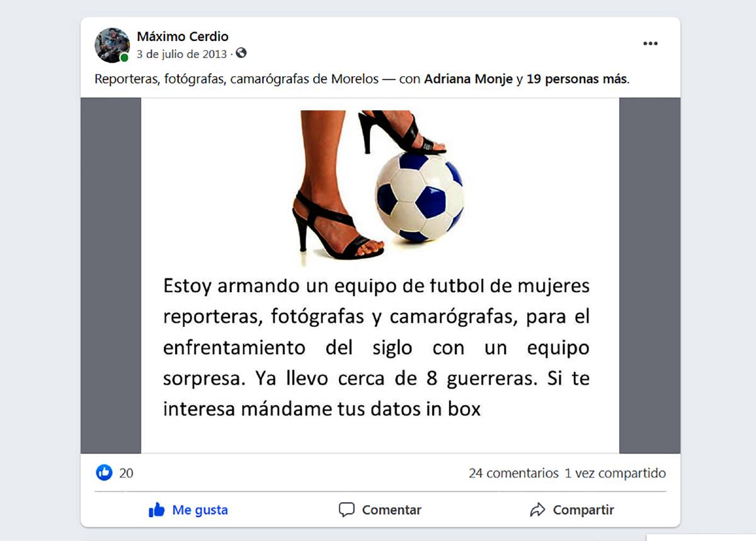Click Máximo Cerdio's profile picture
756x541 pixels.
click(x=112, y=45)
